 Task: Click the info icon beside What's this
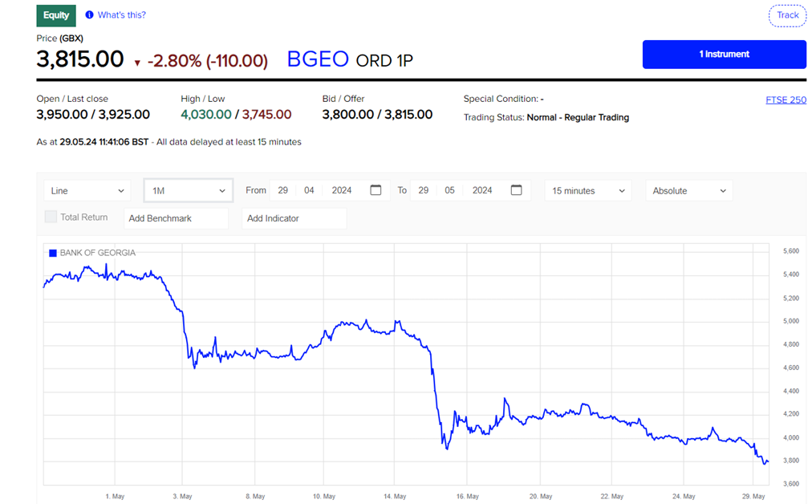click(x=89, y=15)
